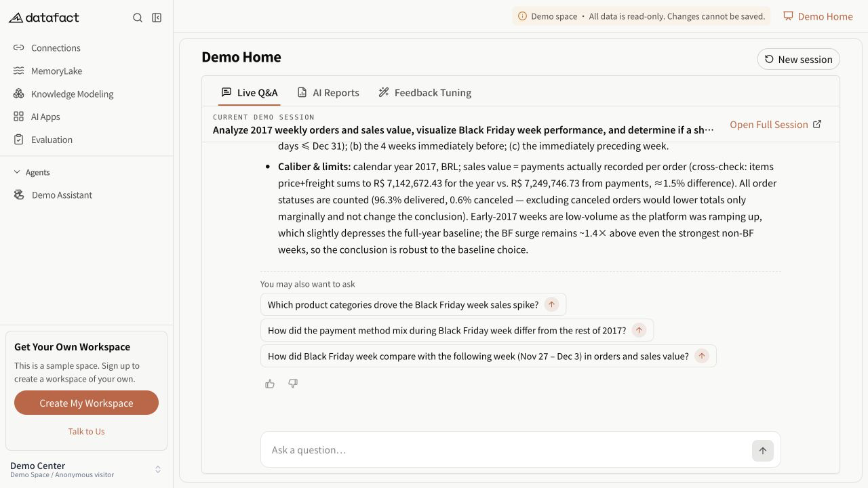Open the Demo Center workspace switcher

(x=86, y=469)
